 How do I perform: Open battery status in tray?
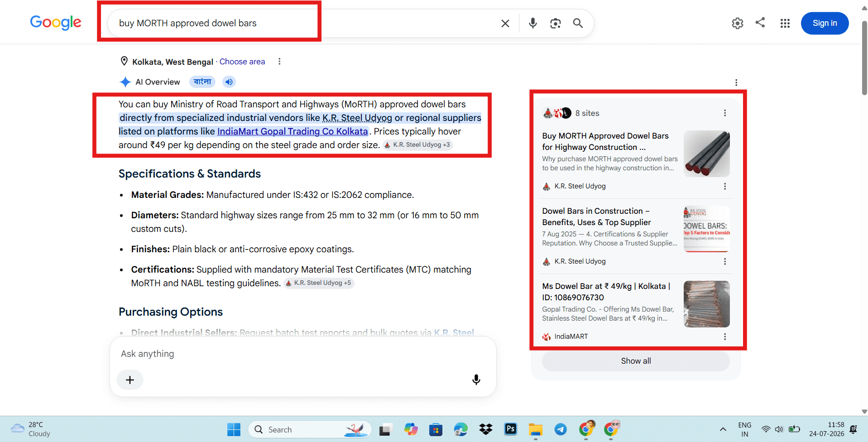point(794,429)
